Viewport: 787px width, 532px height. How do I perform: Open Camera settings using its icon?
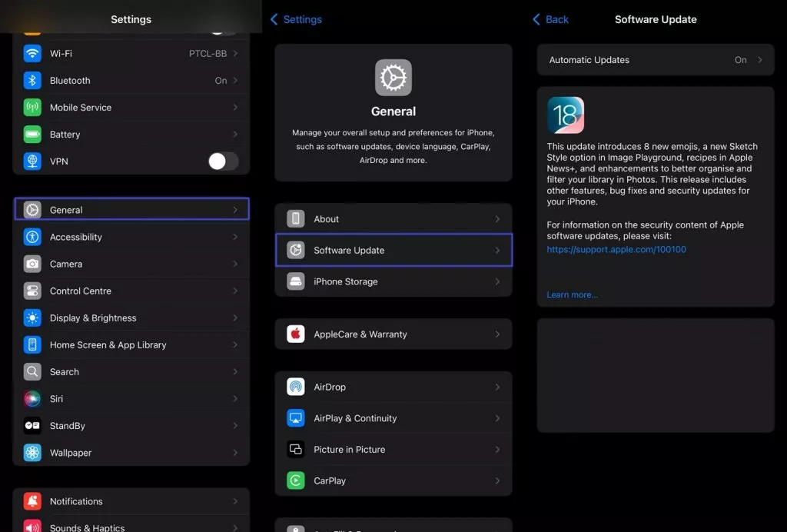point(32,264)
